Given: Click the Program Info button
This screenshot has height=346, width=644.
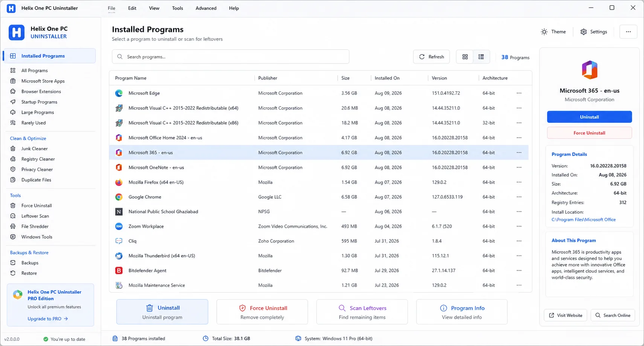Looking at the screenshot, I should coord(462,312).
